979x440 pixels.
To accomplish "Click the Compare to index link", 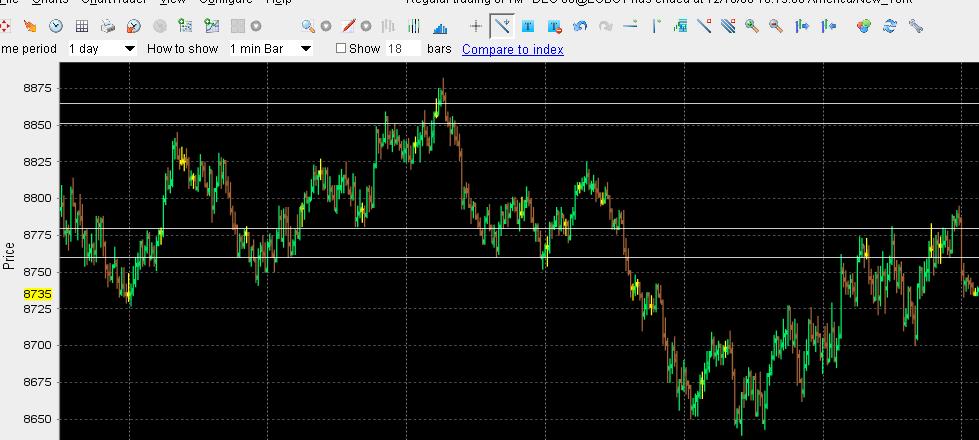I will pyautogui.click(x=513, y=49).
